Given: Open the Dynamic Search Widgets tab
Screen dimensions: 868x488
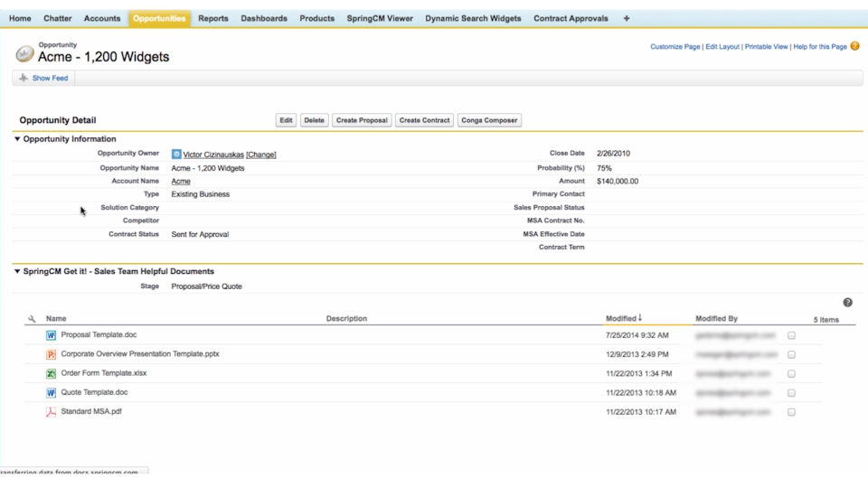Looking at the screenshot, I should (473, 18).
